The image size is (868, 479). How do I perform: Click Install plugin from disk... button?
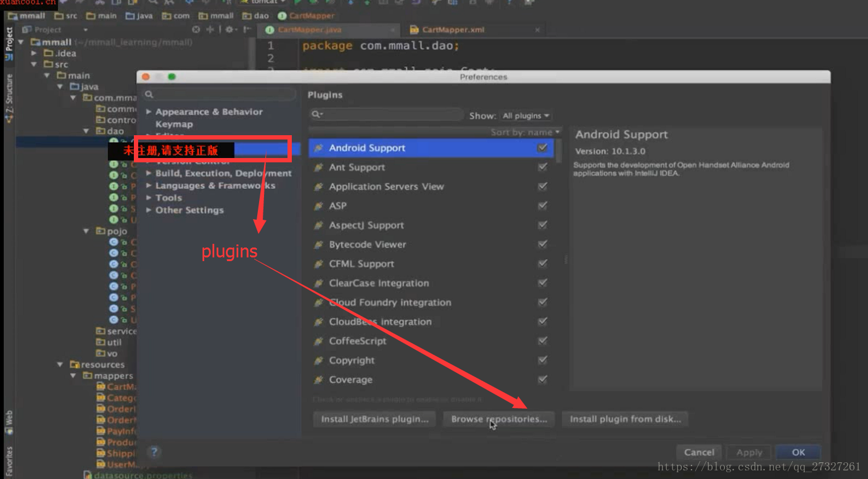coord(625,419)
